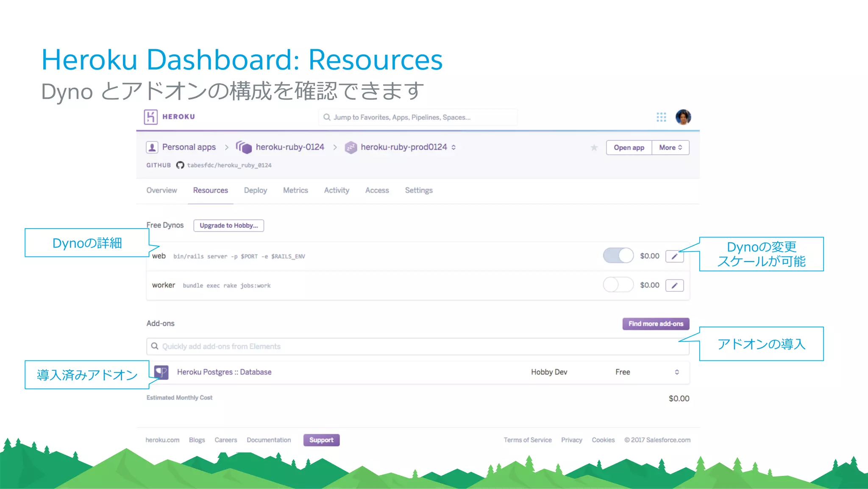
Task: Edit the worker dyno with pencil icon
Action: point(674,285)
